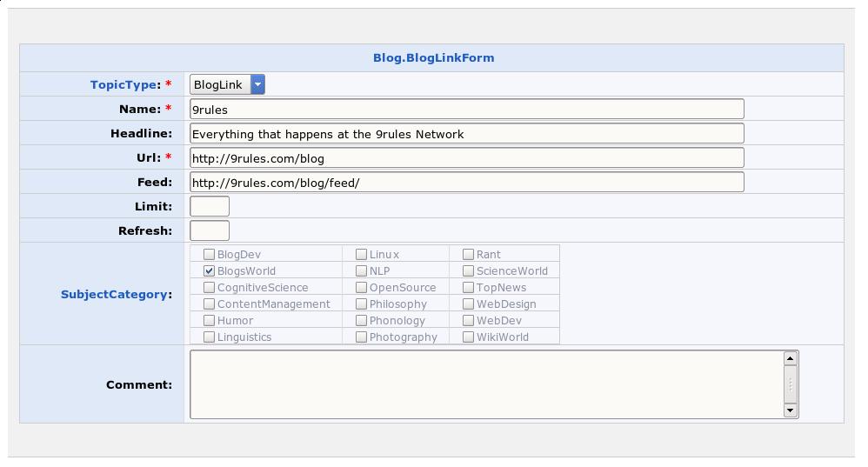Open the TopicType BlogLink dropdown
Screen dimensions: 868x467
[x=227, y=84]
